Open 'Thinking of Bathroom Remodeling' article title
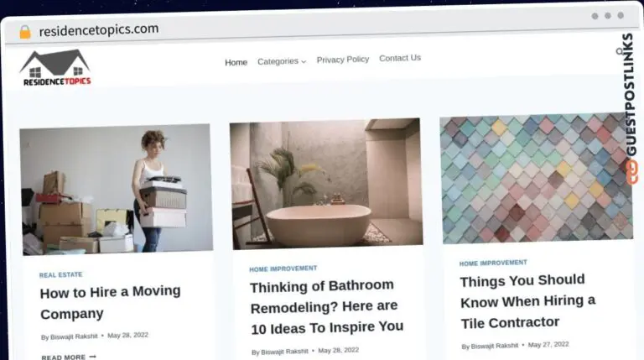The image size is (644, 360). [326, 307]
